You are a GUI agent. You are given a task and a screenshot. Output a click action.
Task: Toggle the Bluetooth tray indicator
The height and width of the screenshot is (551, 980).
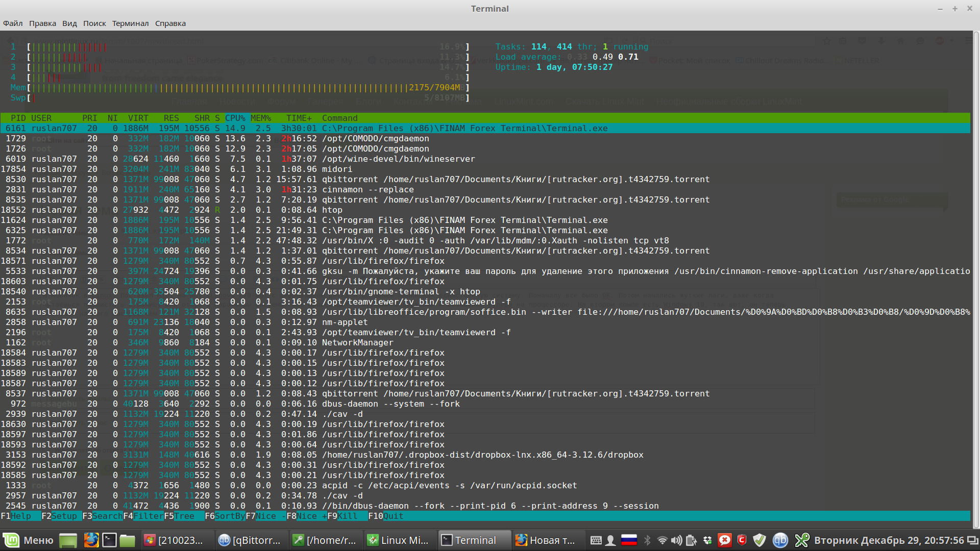coord(647,540)
